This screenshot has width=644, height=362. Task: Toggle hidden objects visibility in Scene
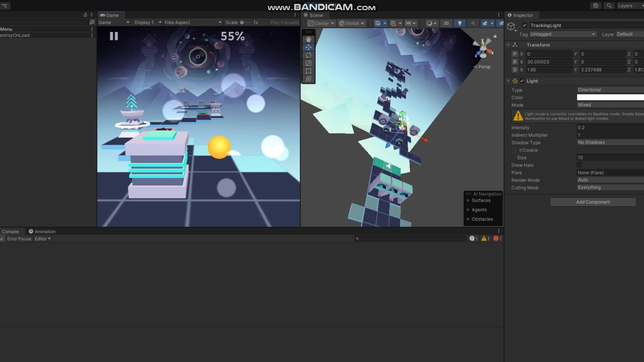(501, 23)
